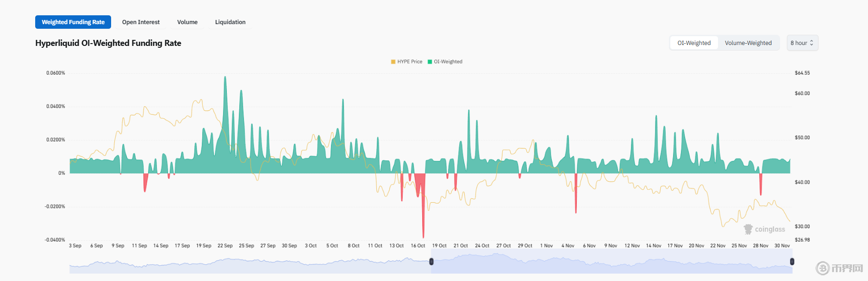Toggle HYPE Price legend series
The width and height of the screenshot is (868, 281).
[x=406, y=62]
